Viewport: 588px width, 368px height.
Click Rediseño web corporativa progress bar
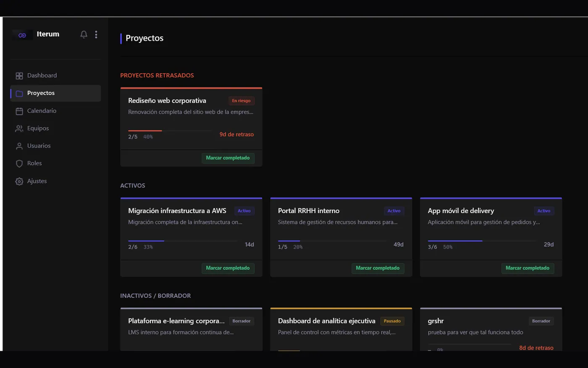(170, 131)
